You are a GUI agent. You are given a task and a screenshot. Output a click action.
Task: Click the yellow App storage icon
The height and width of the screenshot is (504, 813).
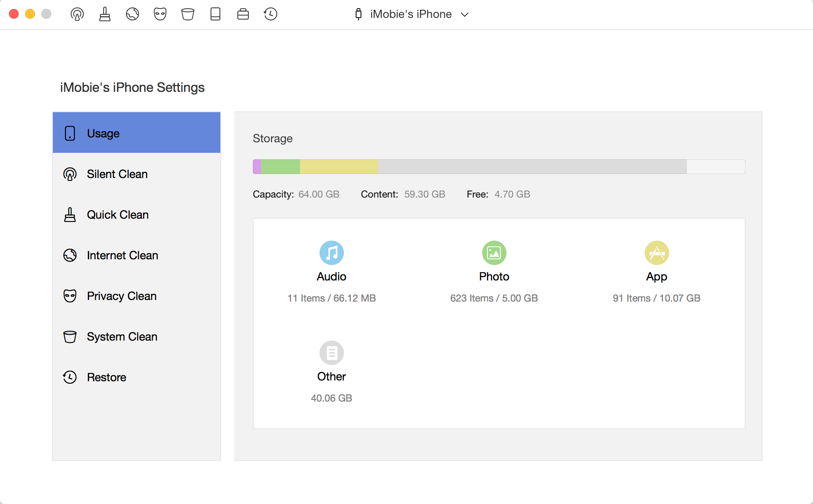pos(657,253)
